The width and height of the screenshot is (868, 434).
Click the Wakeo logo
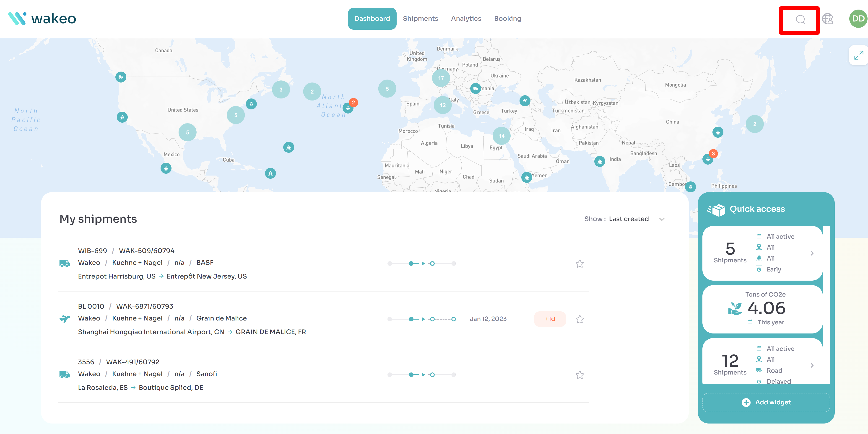pyautogui.click(x=42, y=19)
